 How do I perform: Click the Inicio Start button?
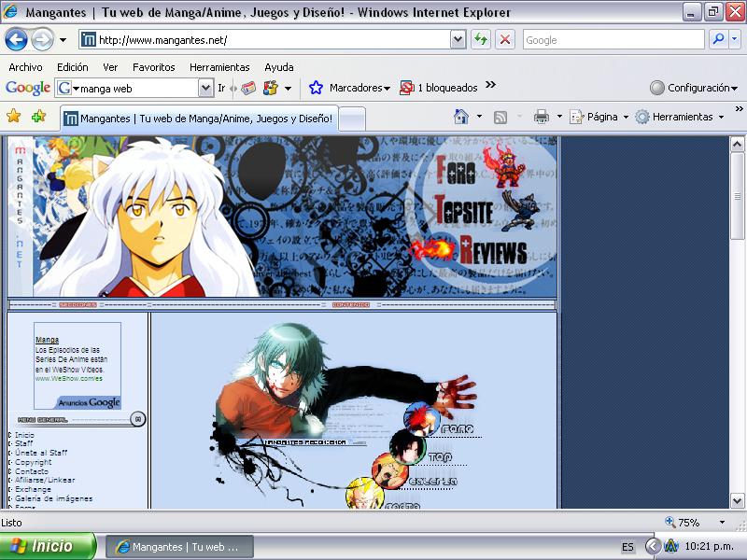point(48,546)
